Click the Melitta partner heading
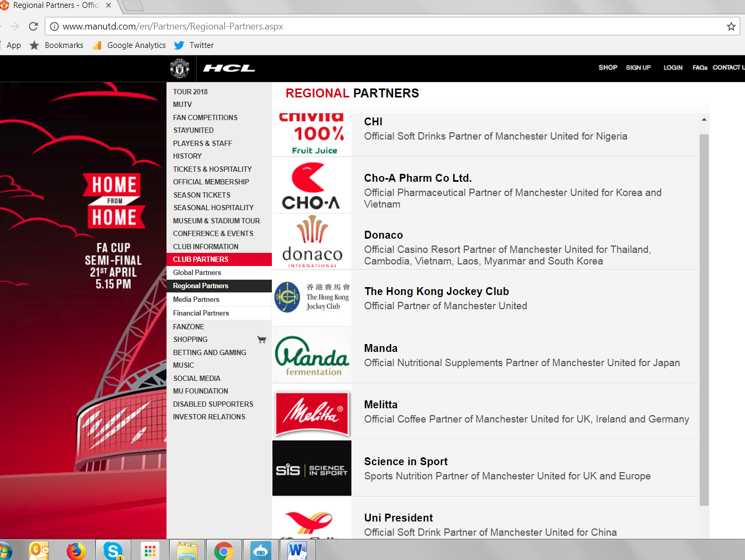The image size is (745, 560). point(381,405)
